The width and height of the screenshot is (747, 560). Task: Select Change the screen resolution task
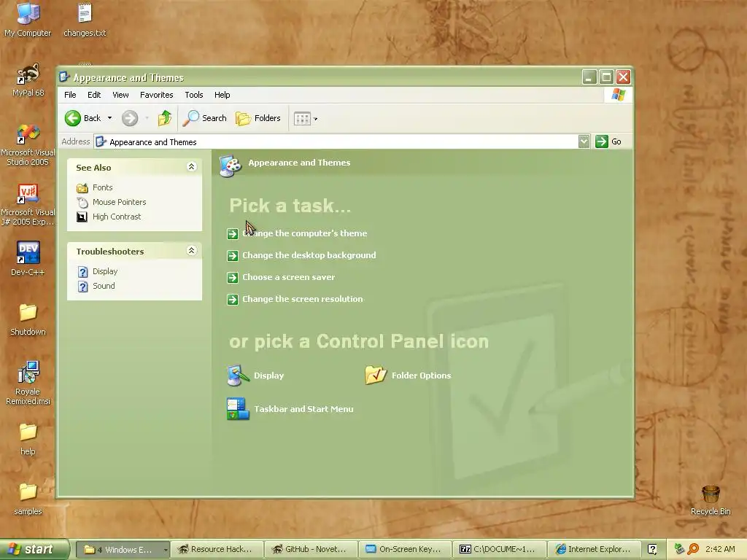(303, 299)
